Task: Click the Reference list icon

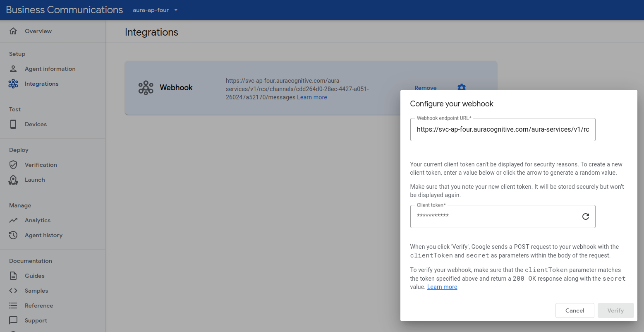Action: (13, 306)
